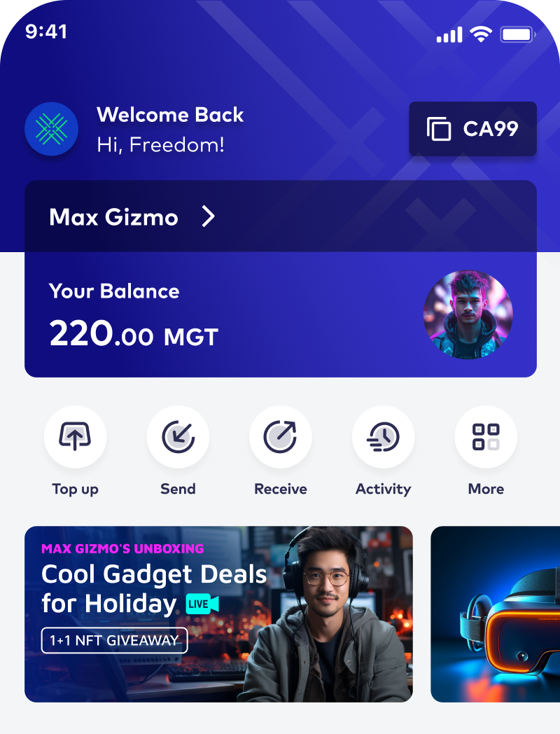560x734 pixels.
Task: Open the Max Gizmo account row
Action: tap(280, 216)
